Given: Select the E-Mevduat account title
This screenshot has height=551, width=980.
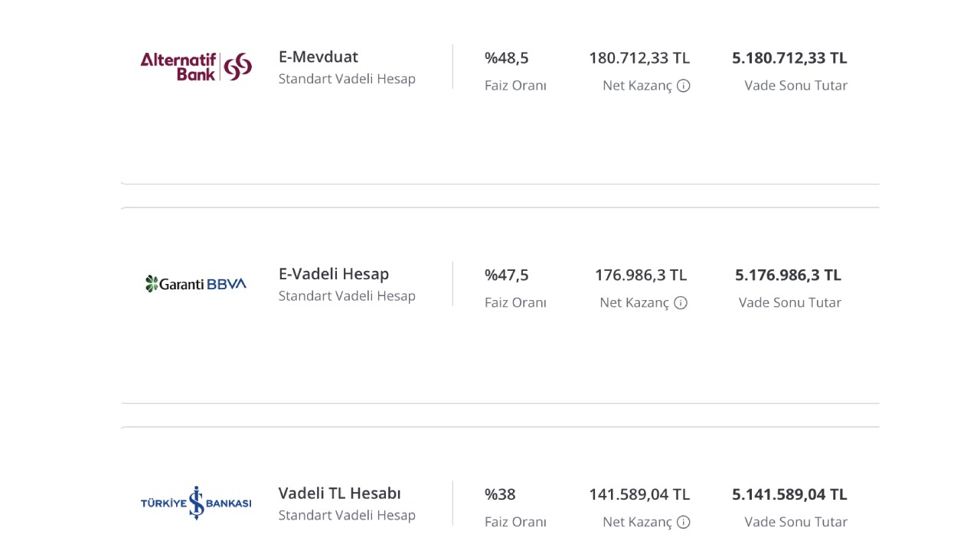Looking at the screenshot, I should [318, 57].
